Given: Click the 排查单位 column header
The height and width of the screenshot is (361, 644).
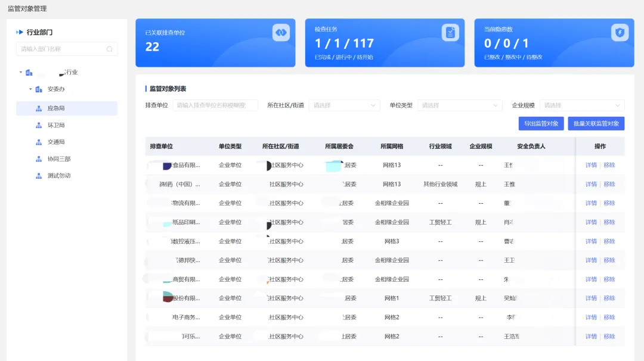Looking at the screenshot, I should (x=162, y=147).
